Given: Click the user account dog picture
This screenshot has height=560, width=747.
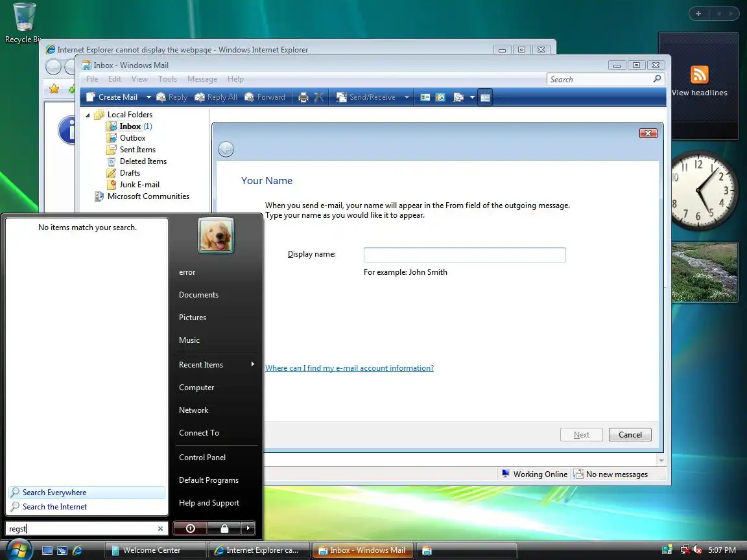Looking at the screenshot, I should click(216, 235).
